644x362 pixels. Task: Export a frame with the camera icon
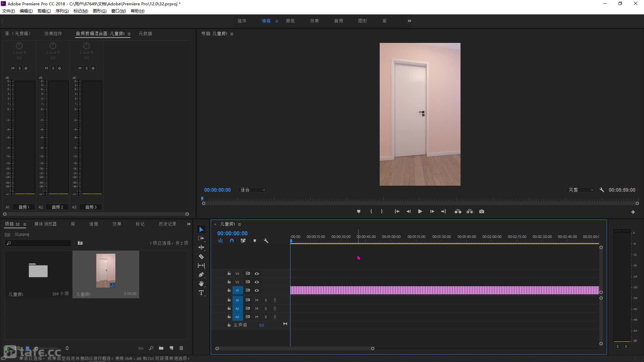point(482,212)
